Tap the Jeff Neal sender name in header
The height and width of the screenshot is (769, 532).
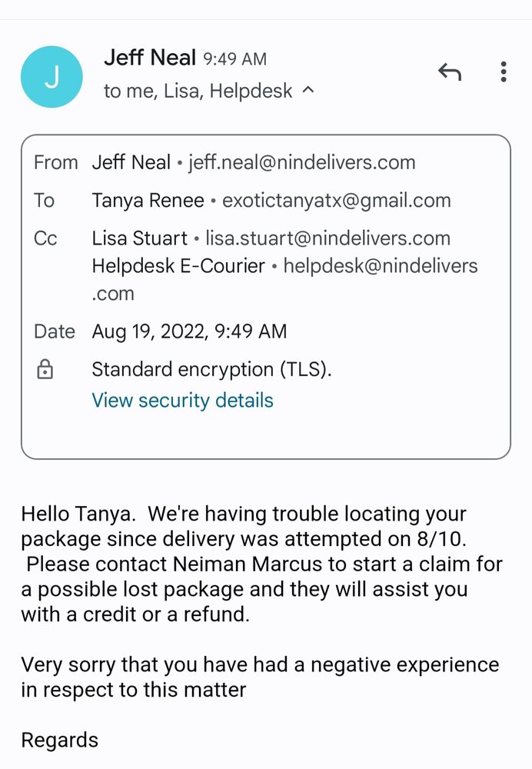click(x=150, y=57)
